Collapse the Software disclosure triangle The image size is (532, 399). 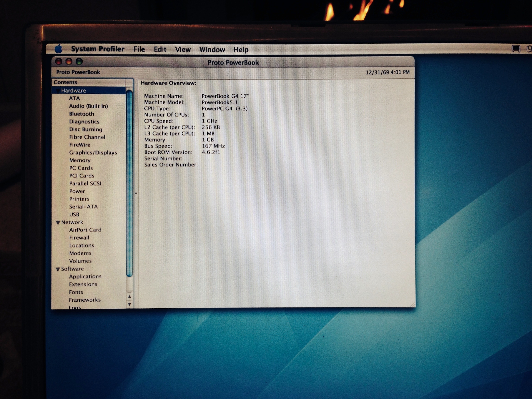click(58, 269)
